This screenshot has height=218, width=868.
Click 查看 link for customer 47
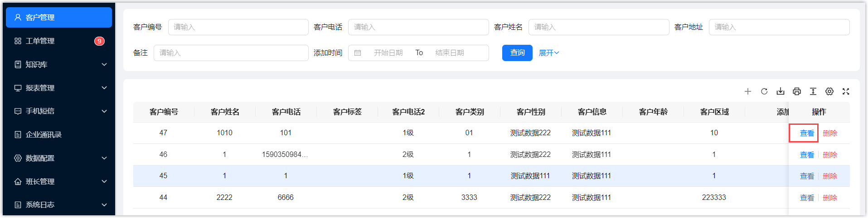tap(807, 133)
